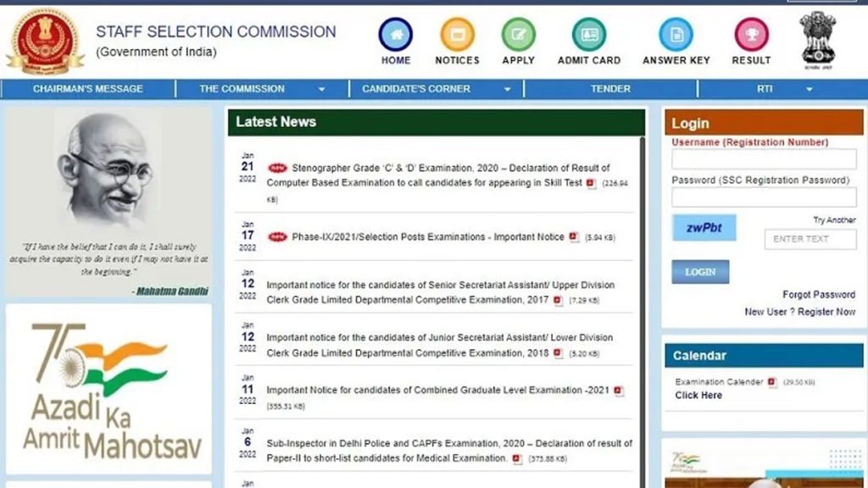The height and width of the screenshot is (488, 868).
Task: Click the STAFF SELECTION COMMISSION title text
Action: [216, 31]
